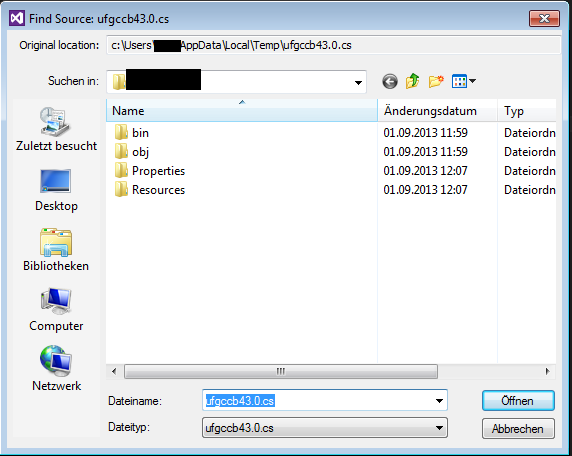
Task: Select Computer in the places bar
Action: pos(56,310)
